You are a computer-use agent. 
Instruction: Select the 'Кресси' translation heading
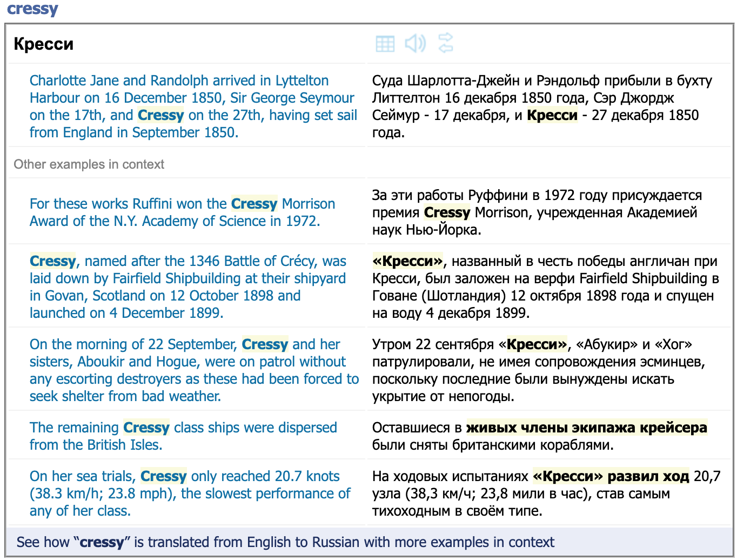point(44,44)
